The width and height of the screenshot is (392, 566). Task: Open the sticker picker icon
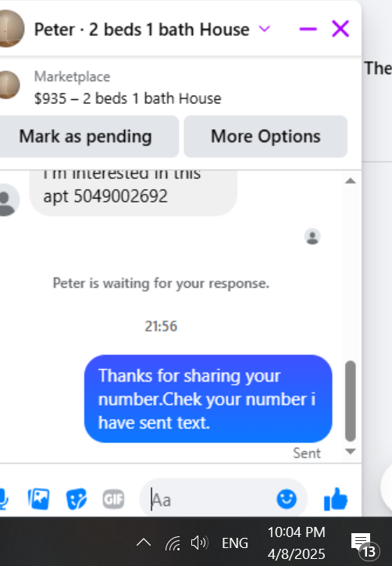[76, 500]
